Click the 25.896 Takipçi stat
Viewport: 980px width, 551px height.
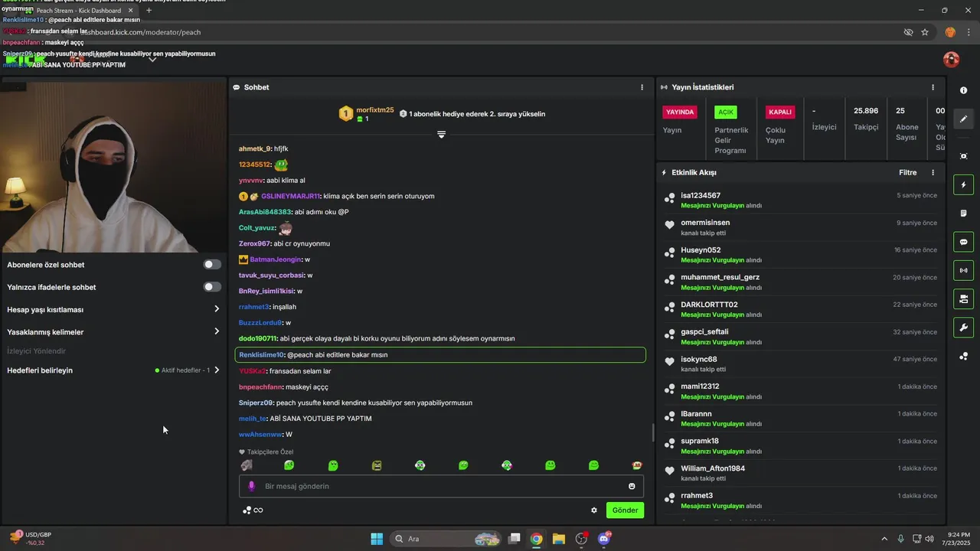coord(866,119)
